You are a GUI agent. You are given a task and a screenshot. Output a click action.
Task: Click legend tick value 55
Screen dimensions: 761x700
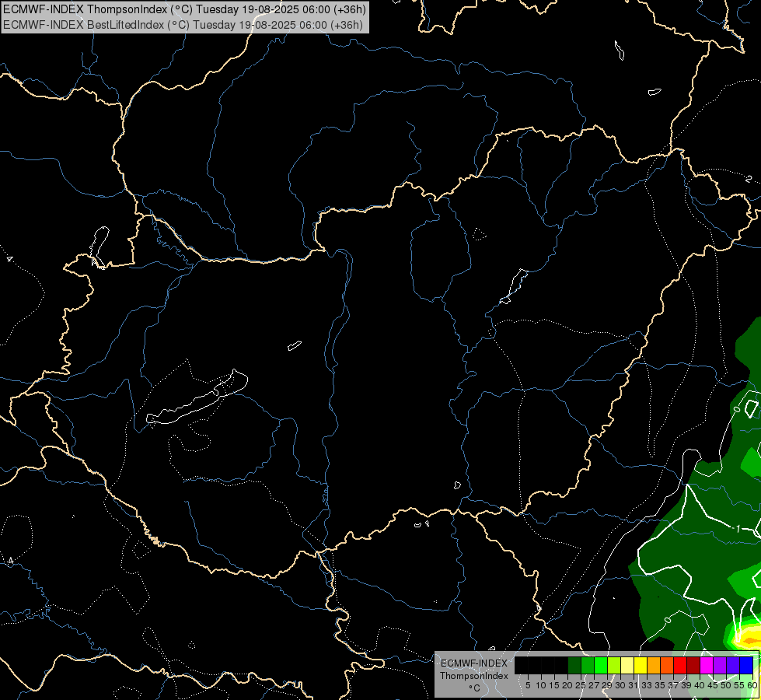(x=740, y=685)
